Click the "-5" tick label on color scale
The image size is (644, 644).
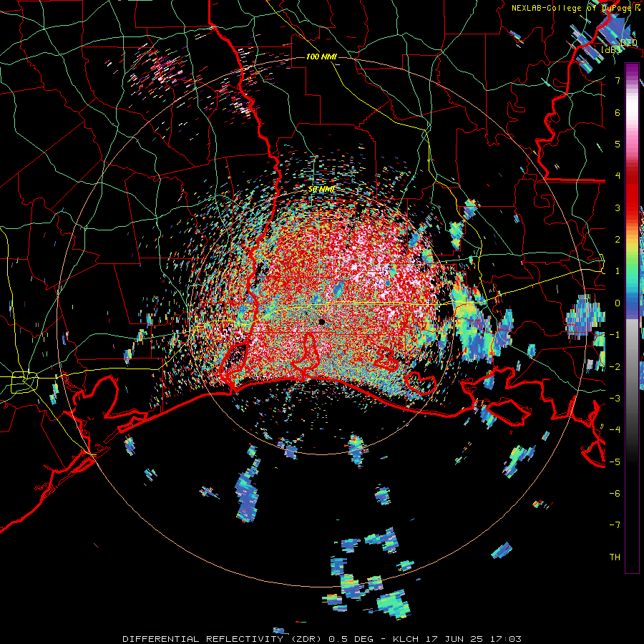[x=615, y=462]
